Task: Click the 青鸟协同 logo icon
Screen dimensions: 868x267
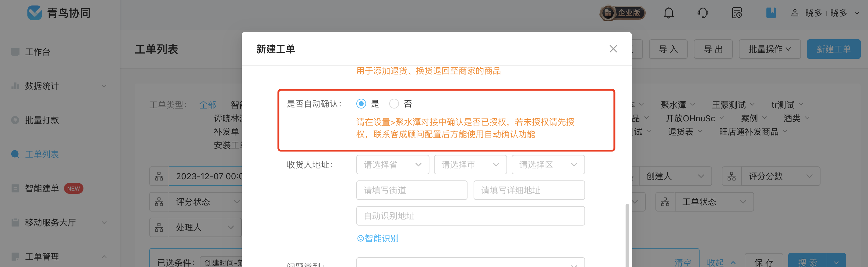Action: tap(34, 13)
